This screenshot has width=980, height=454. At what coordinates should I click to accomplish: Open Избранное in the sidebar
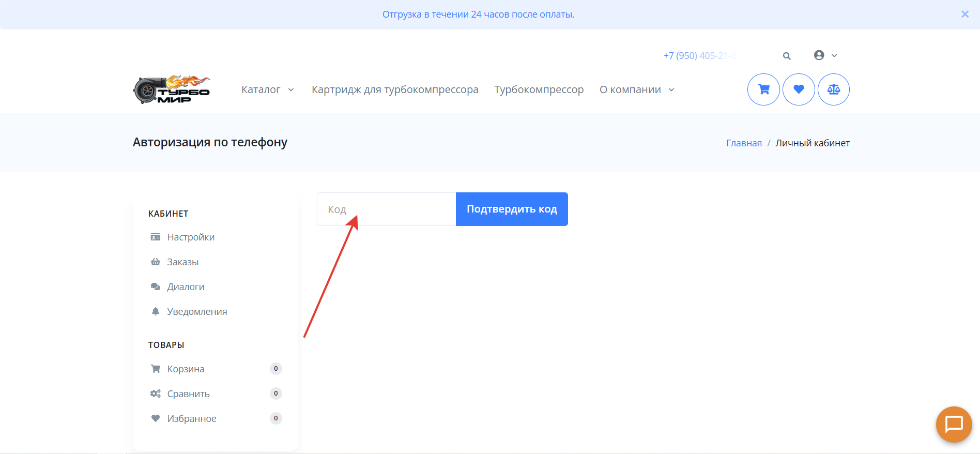192,419
